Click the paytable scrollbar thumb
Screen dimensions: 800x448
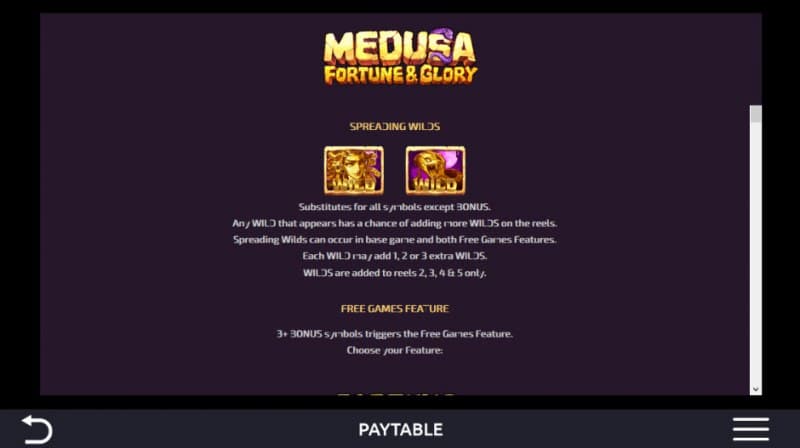click(756, 114)
